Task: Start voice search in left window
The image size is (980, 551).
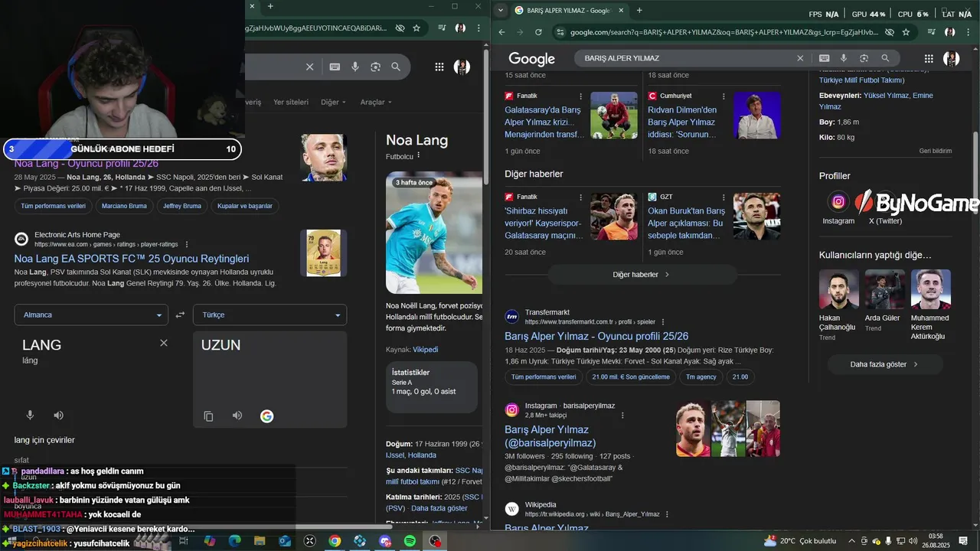Action: coord(355,67)
